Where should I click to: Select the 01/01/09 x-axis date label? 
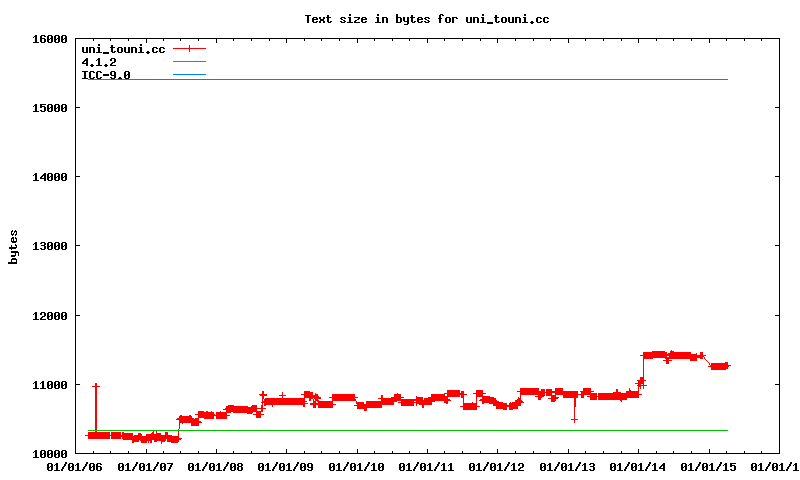coord(287,467)
